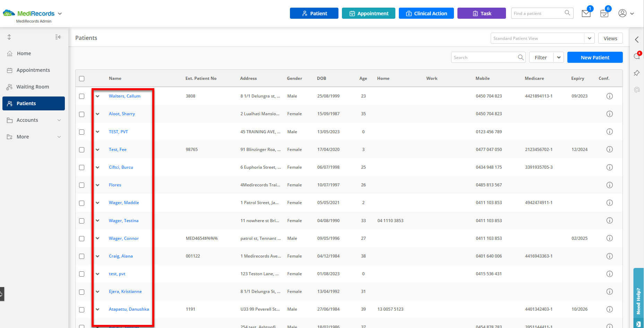Open Waiting Room in sidebar
644x328 pixels.
tap(34, 87)
